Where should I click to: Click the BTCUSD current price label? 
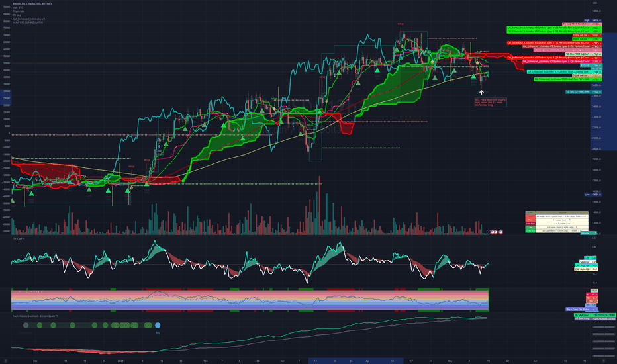(x=591, y=66)
